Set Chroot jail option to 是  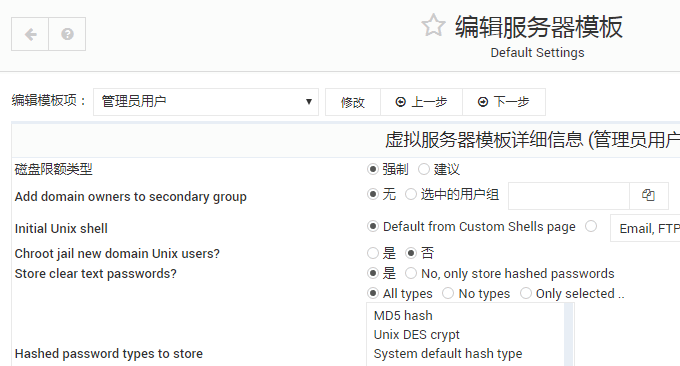tap(373, 253)
